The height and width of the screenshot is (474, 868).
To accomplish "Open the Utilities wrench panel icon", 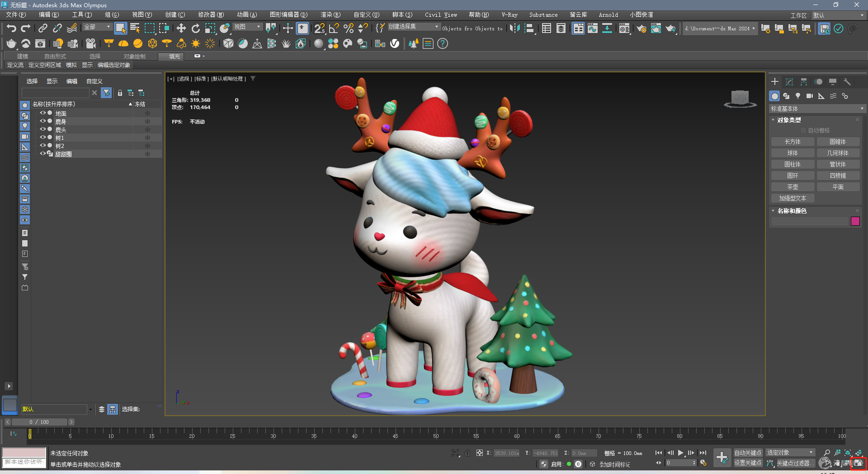I will point(847,82).
